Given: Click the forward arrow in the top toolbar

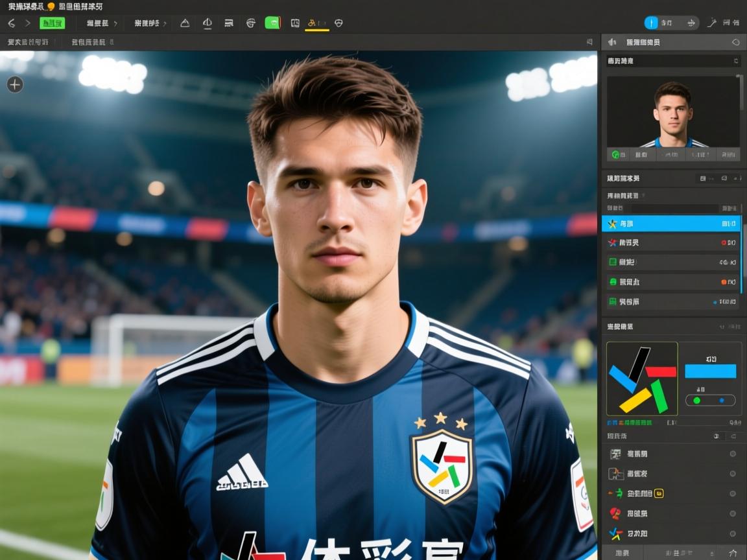Looking at the screenshot, I should (27, 23).
